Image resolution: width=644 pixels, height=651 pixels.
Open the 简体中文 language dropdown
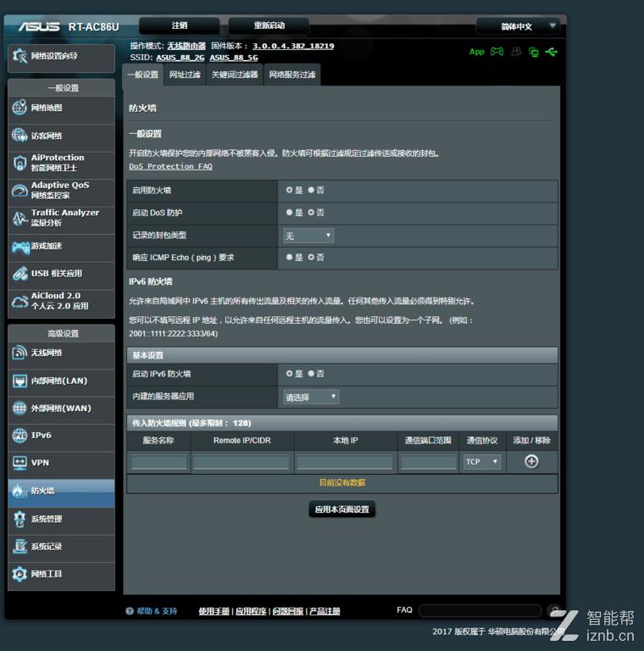(519, 26)
